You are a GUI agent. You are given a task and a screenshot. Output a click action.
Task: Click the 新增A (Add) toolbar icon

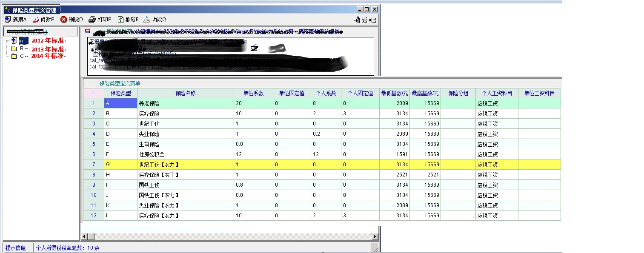[x=8, y=20]
